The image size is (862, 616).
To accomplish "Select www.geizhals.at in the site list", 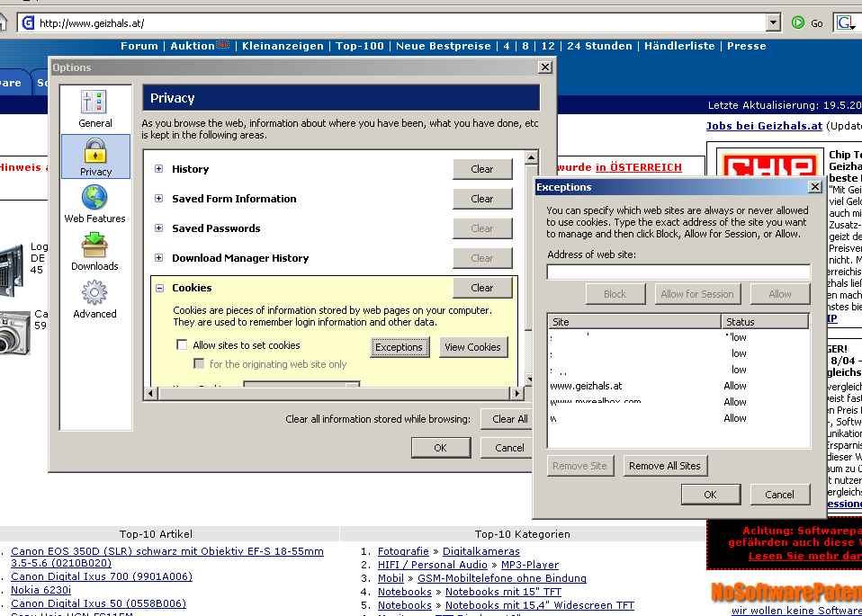I will pos(586,386).
